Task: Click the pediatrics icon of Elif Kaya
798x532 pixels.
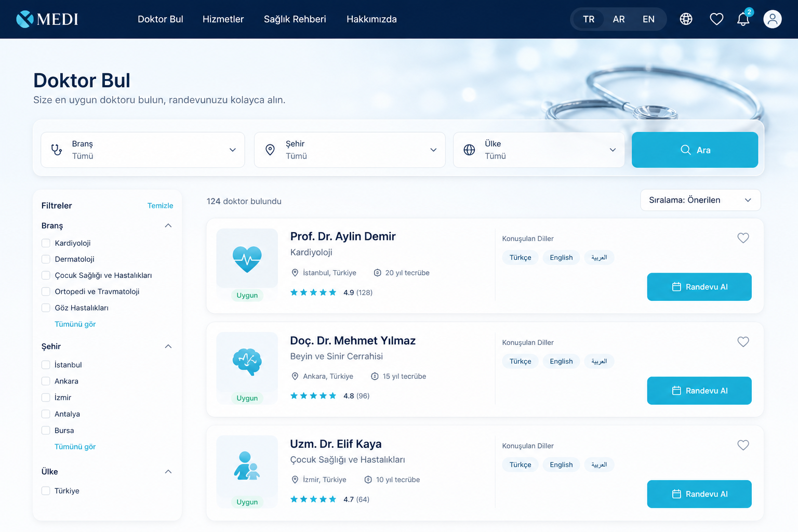Action: [247, 465]
